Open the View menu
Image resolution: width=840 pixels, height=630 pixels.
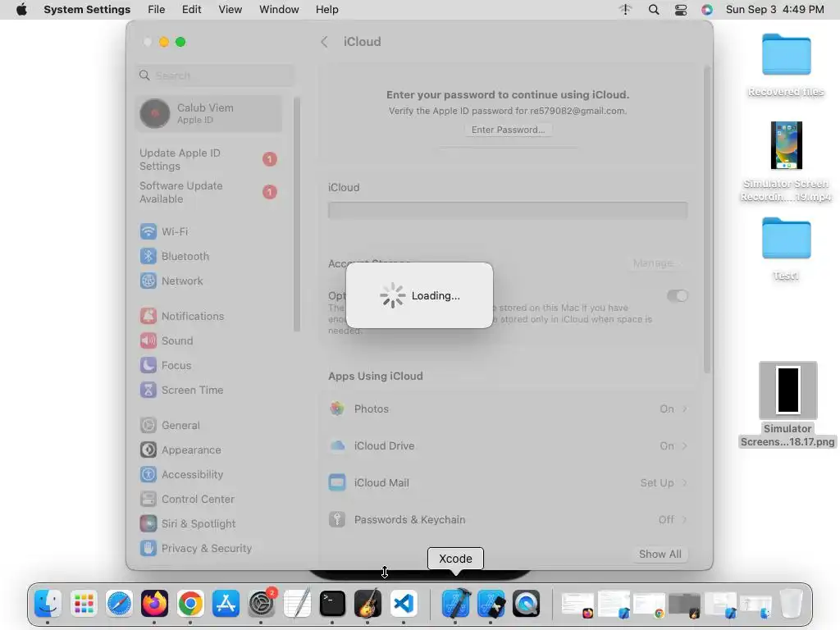(x=231, y=10)
